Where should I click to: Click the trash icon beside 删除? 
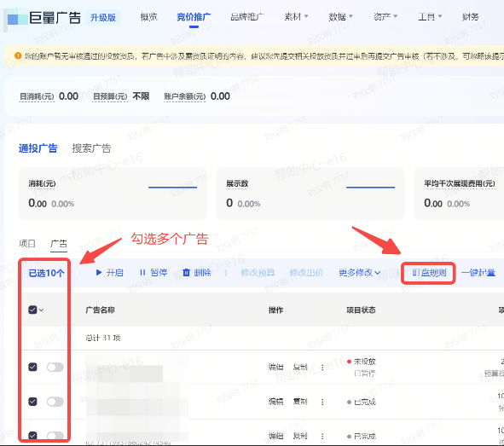pyautogui.click(x=187, y=273)
